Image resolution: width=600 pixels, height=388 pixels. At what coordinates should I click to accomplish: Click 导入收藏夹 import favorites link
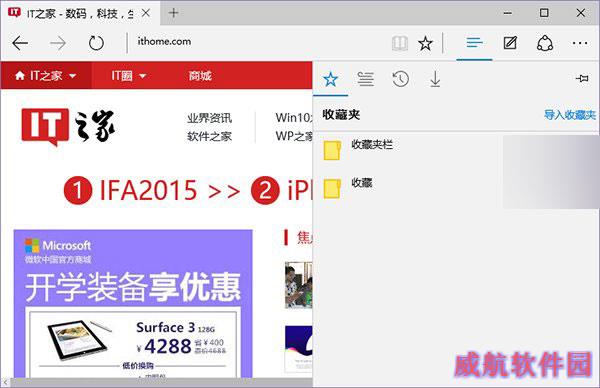570,114
